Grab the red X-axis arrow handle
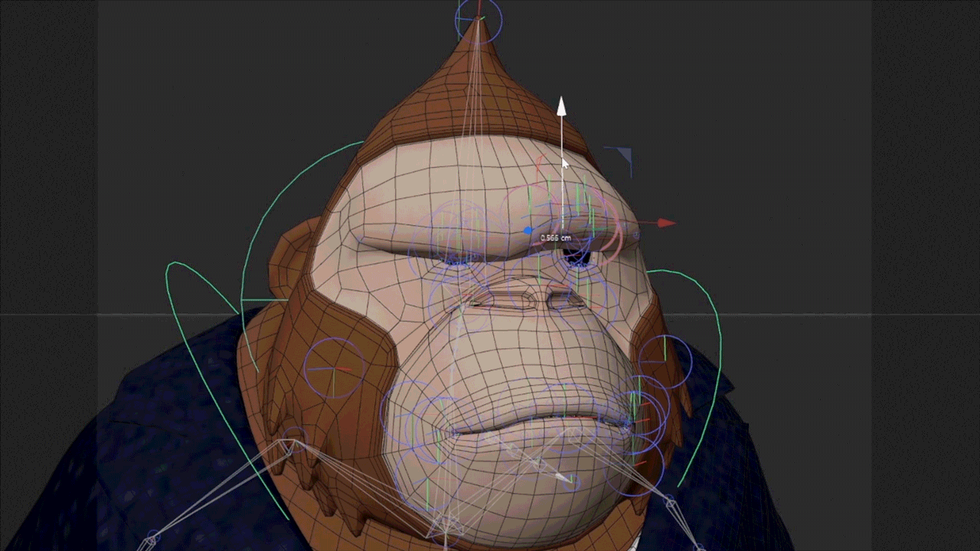Image resolution: width=980 pixels, height=551 pixels. 666,223
